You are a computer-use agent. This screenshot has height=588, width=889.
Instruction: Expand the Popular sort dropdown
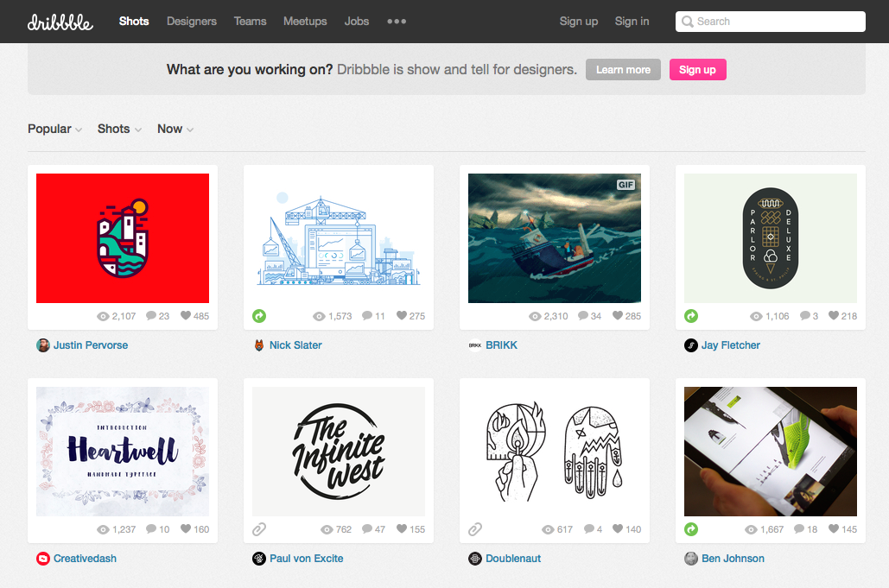54,129
